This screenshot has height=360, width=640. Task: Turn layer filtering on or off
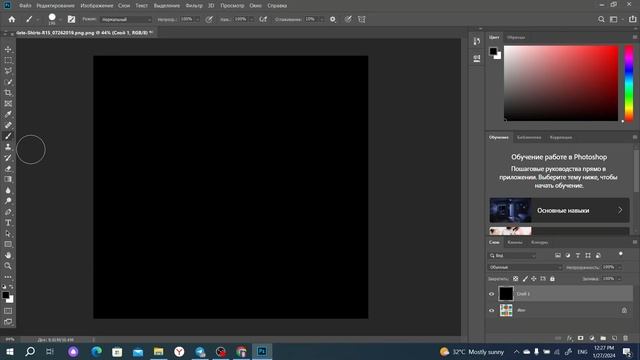[x=620, y=254]
